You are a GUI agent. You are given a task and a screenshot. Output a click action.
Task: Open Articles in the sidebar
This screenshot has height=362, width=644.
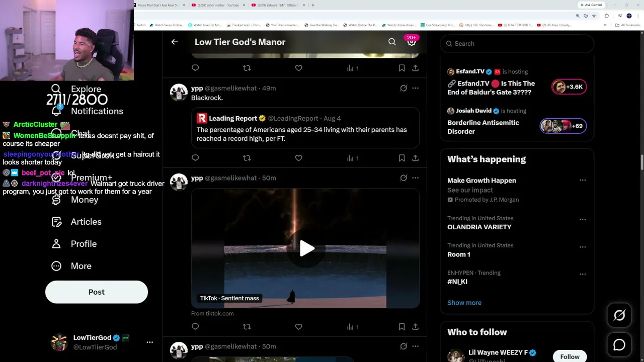76,222
